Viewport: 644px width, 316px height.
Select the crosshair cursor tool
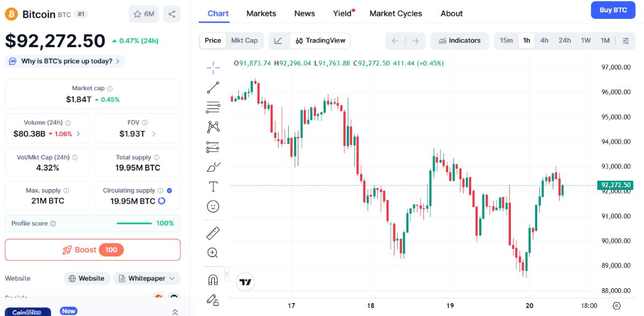pyautogui.click(x=213, y=68)
